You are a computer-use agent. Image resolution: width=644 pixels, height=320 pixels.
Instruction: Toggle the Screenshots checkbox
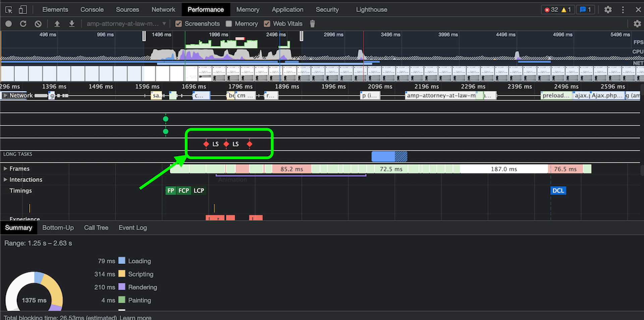(x=178, y=24)
